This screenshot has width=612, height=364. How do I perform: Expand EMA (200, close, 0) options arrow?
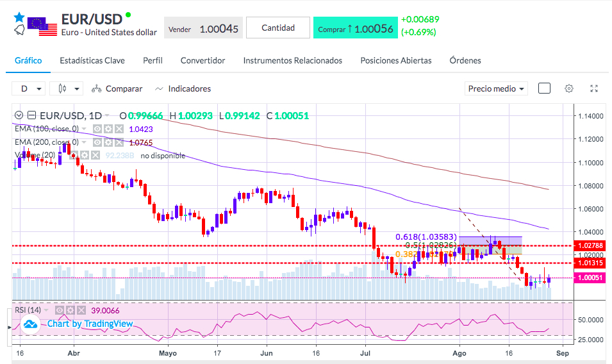pyautogui.click(x=84, y=142)
